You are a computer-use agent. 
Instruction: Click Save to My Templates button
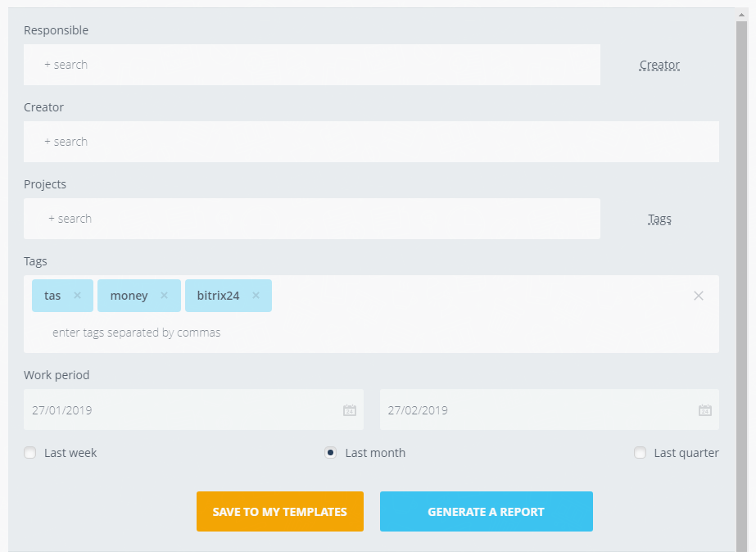279,512
